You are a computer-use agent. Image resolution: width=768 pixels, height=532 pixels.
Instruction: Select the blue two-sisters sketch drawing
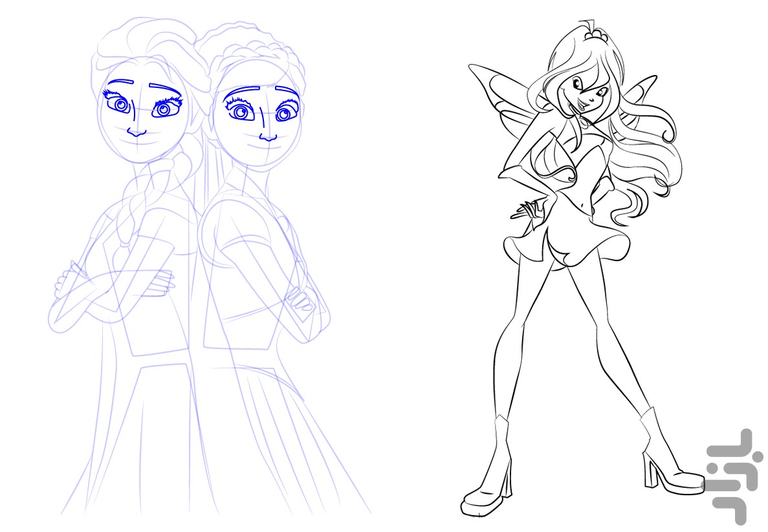[209, 266]
